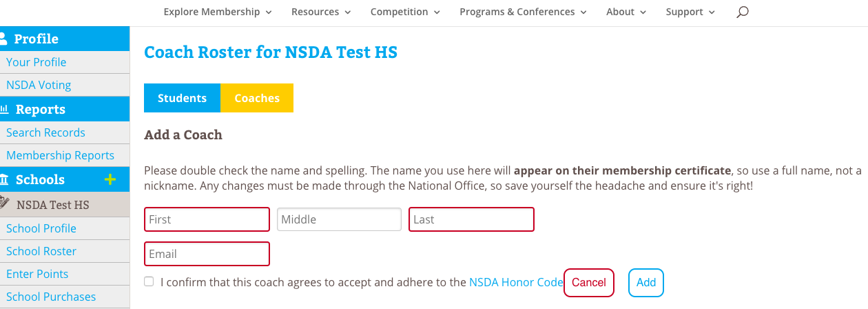Click the green plus icon beside Schools

[110, 180]
